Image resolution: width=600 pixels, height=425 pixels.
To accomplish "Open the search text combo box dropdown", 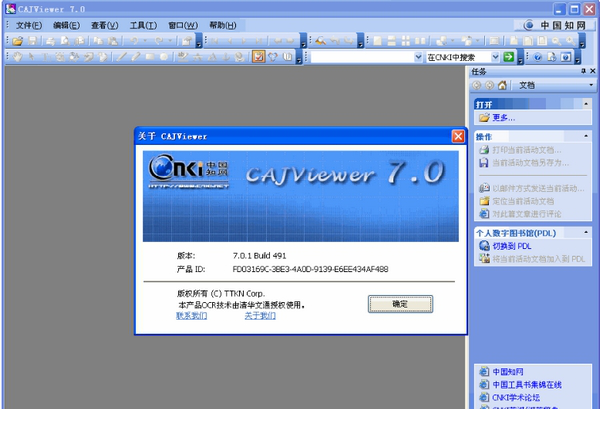I will (x=418, y=57).
